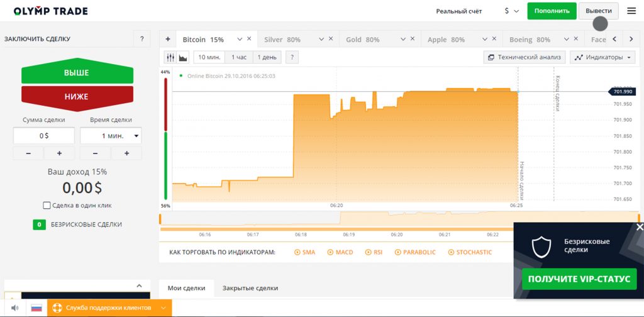Set chart timeframe to 1 час
Image resolution: width=644 pixels, height=317 pixels.
[x=239, y=57]
